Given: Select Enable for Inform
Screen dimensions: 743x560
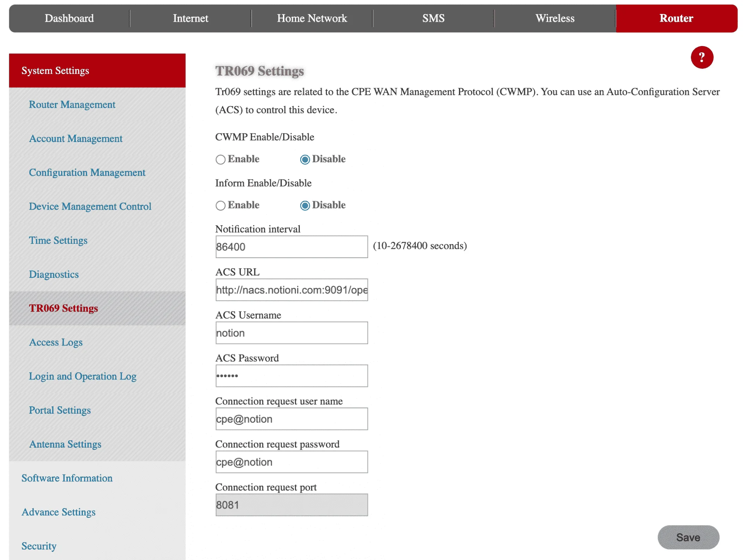Looking at the screenshot, I should click(221, 205).
